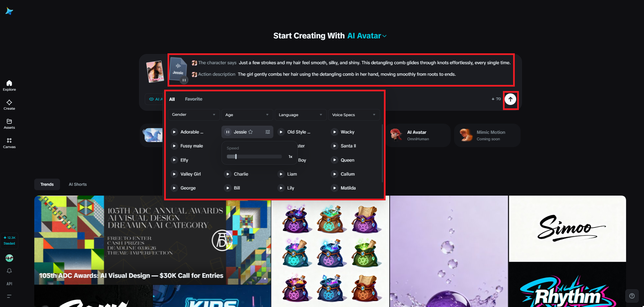Open Jessie voice settings sliders icon

click(268, 132)
